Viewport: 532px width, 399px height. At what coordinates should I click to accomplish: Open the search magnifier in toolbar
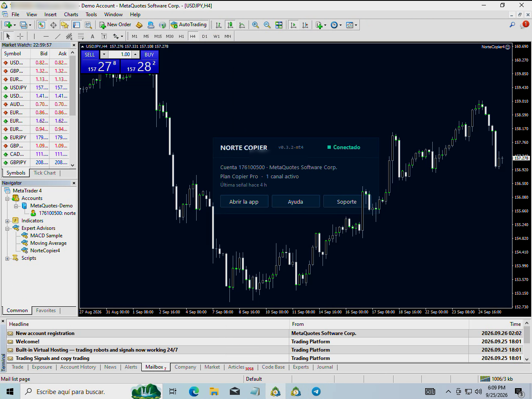click(512, 25)
